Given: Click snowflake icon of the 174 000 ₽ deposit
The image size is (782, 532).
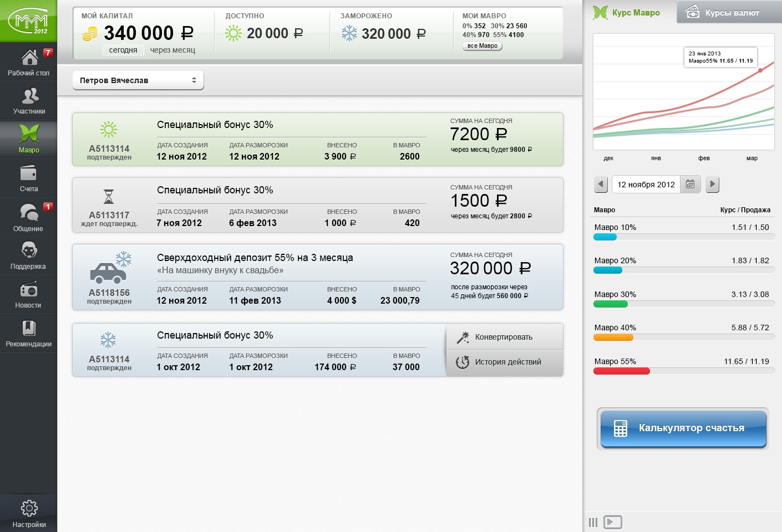Looking at the screenshot, I should click(x=108, y=340).
